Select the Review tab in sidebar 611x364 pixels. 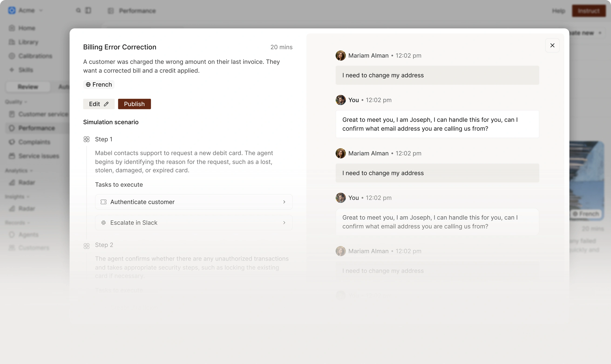click(28, 87)
